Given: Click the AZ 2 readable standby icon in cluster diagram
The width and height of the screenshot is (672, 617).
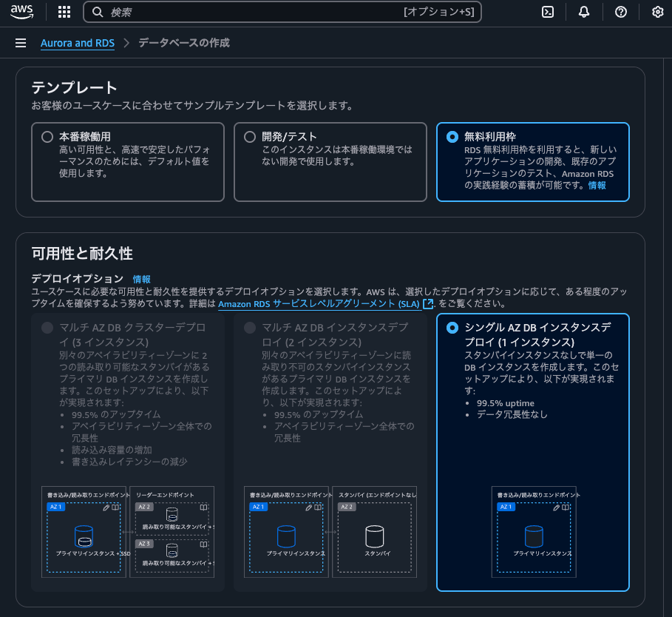Looking at the screenshot, I should 172,513.
